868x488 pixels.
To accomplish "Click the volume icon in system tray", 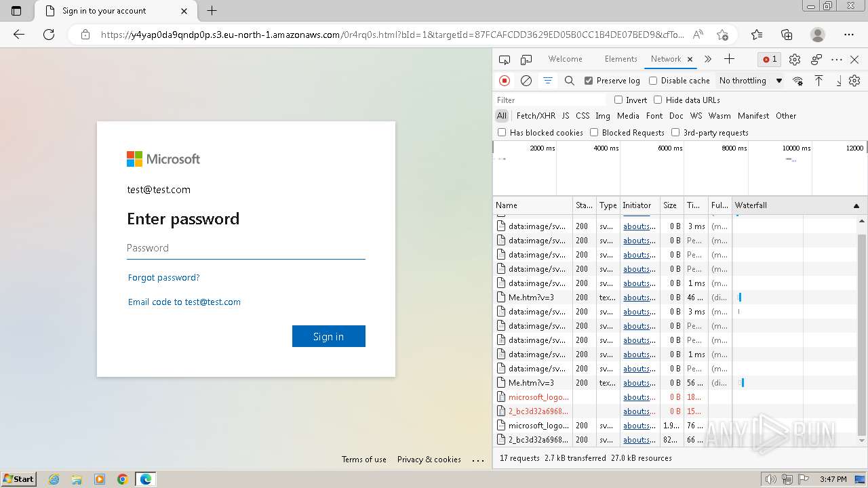I will (x=772, y=479).
